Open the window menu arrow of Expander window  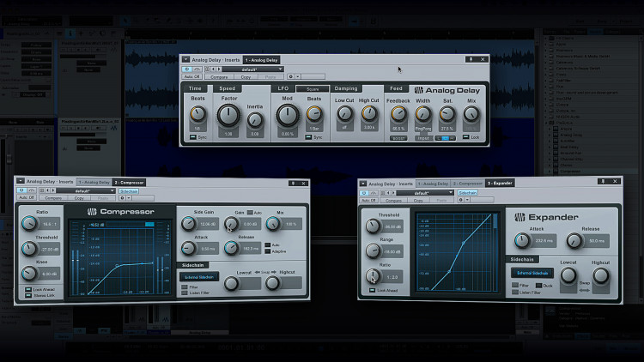click(363, 184)
